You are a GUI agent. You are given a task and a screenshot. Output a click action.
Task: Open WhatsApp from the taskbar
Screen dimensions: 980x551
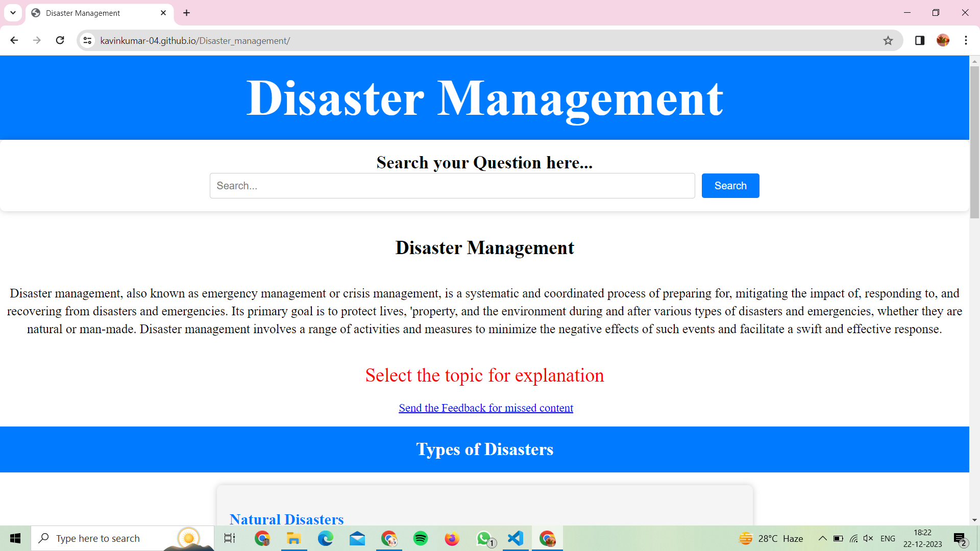point(484,538)
